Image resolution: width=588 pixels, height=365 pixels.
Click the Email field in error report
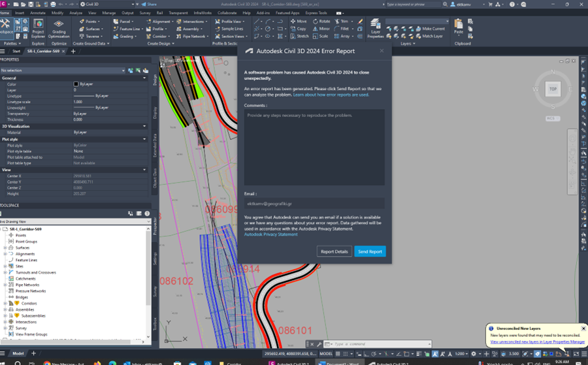point(314,204)
